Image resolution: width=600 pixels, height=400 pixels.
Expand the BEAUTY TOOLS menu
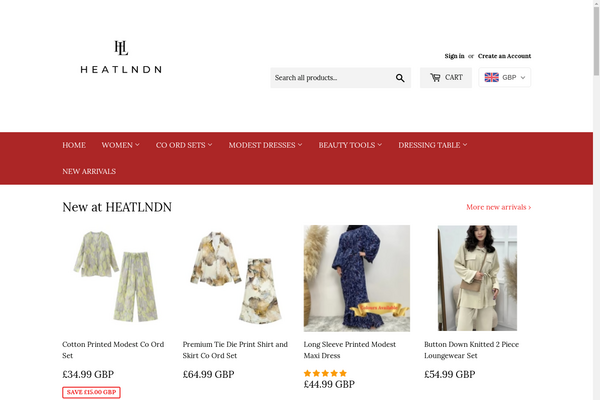[350, 145]
